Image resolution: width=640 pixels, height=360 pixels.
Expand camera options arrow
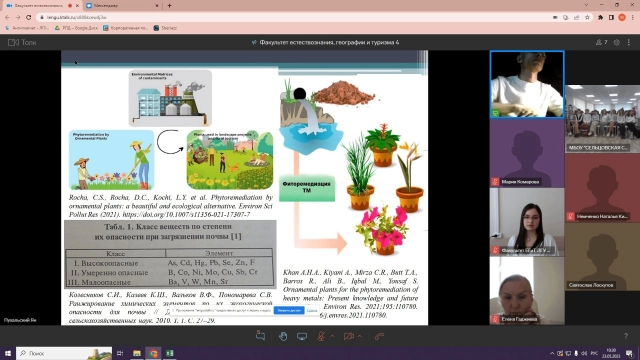(x=360, y=336)
